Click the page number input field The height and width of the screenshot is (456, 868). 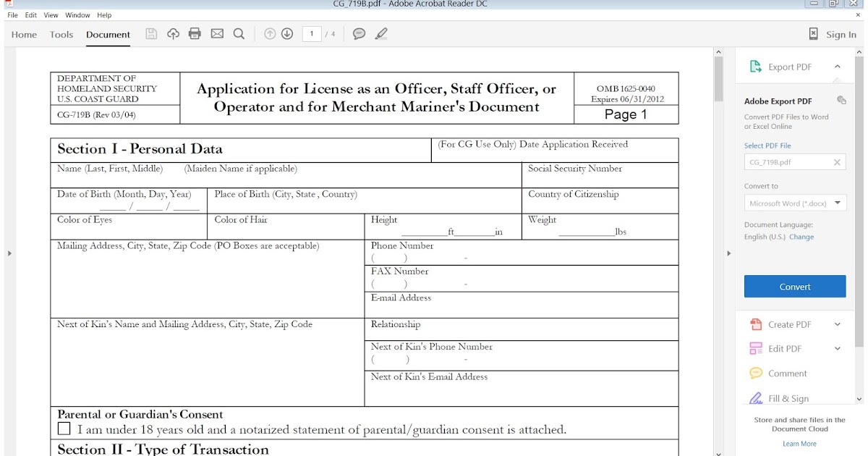coord(312,34)
